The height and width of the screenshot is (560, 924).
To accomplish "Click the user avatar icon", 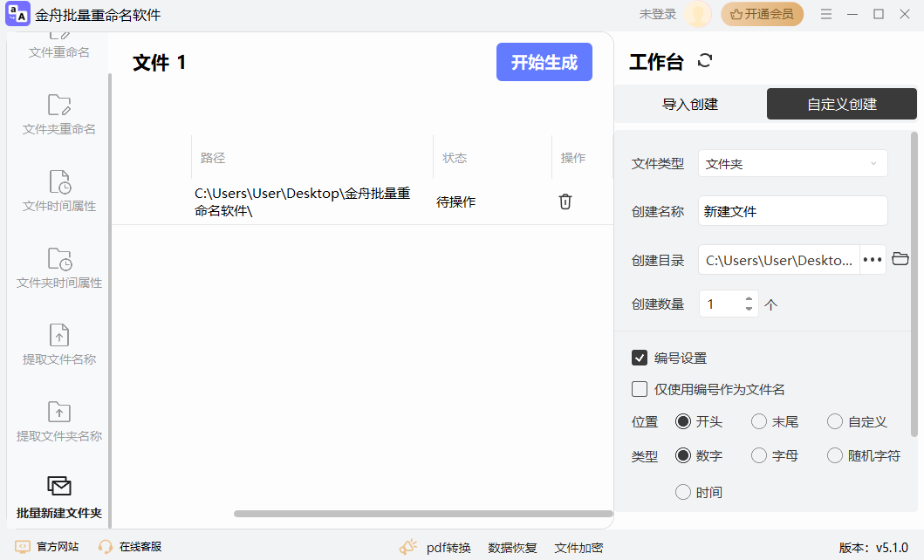I will [x=698, y=14].
